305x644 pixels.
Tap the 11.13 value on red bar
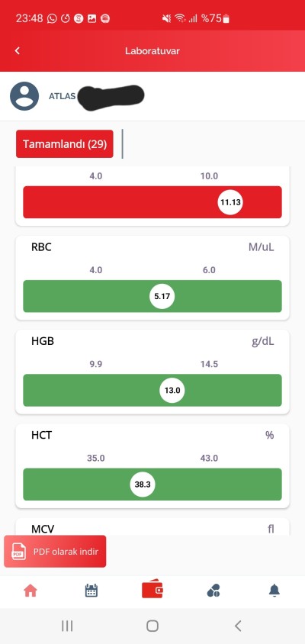(x=230, y=202)
